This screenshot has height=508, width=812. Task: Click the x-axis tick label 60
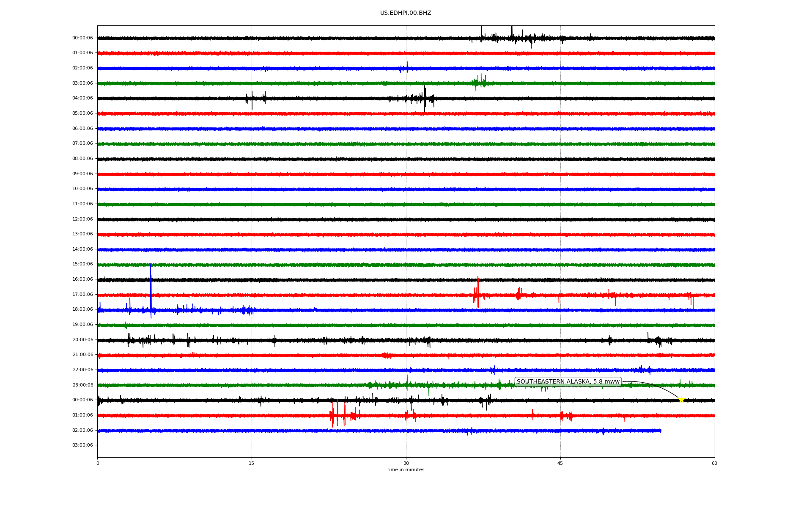(x=714, y=464)
